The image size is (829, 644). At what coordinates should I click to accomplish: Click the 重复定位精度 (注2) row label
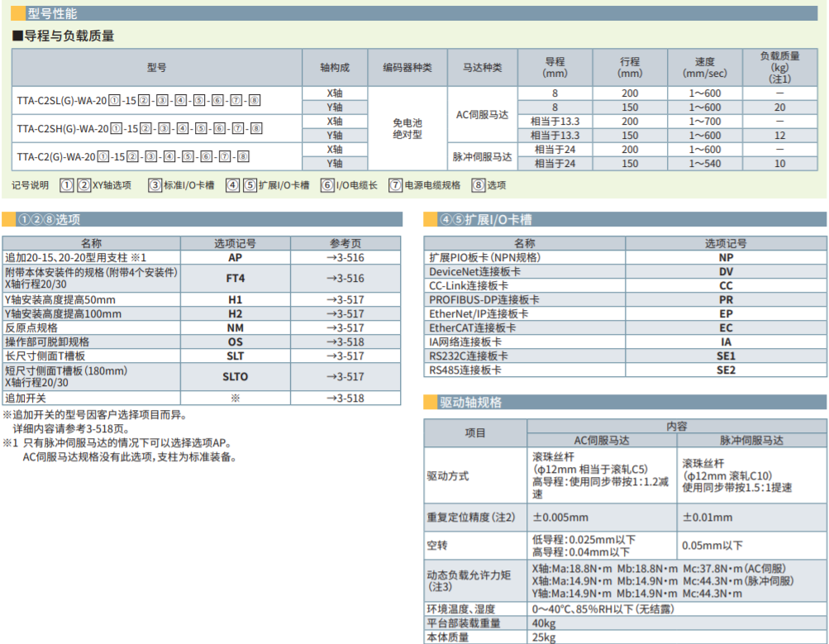click(x=471, y=518)
